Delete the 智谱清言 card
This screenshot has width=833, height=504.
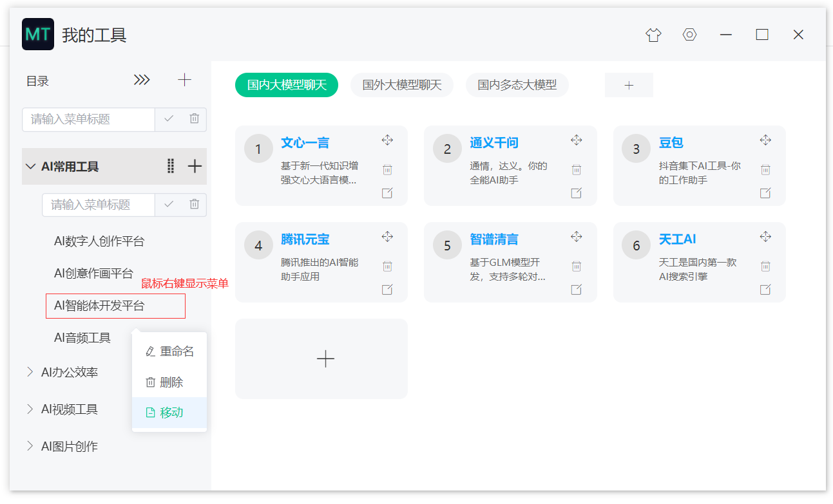pos(577,266)
